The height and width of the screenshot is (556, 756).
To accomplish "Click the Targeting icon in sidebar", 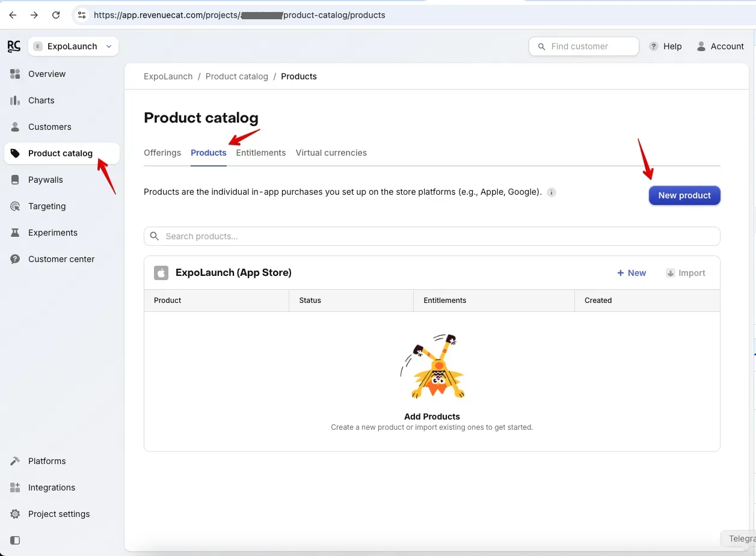I will 15,206.
